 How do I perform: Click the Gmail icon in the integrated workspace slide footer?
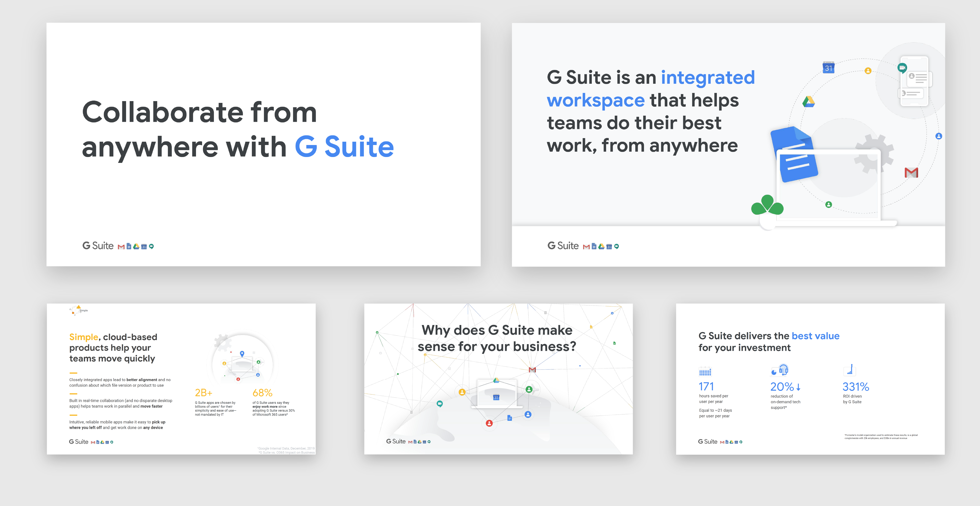(x=586, y=247)
